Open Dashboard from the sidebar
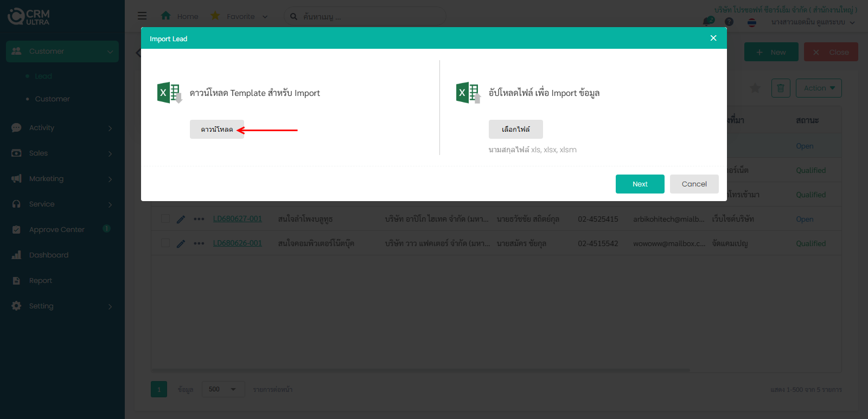Viewport: 868px width, 419px height. pos(49,255)
